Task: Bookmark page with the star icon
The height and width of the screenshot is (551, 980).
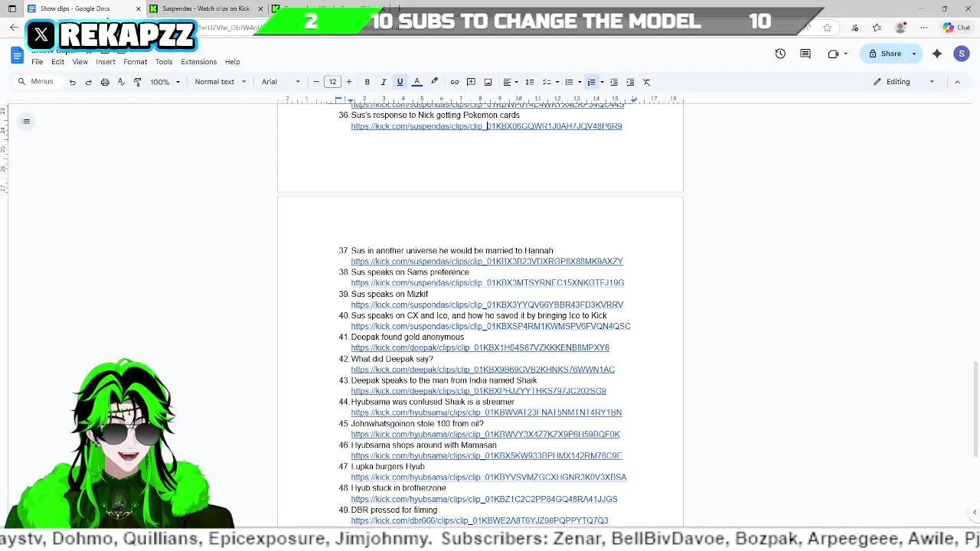Action: click(828, 28)
